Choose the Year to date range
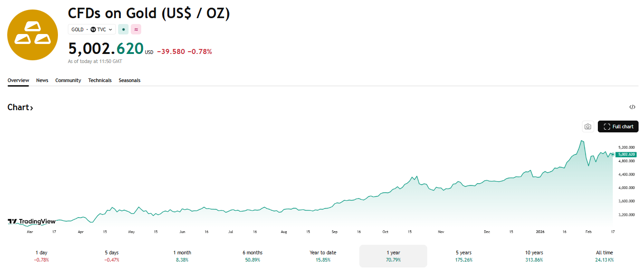The width and height of the screenshot is (644, 272). pyautogui.click(x=323, y=256)
